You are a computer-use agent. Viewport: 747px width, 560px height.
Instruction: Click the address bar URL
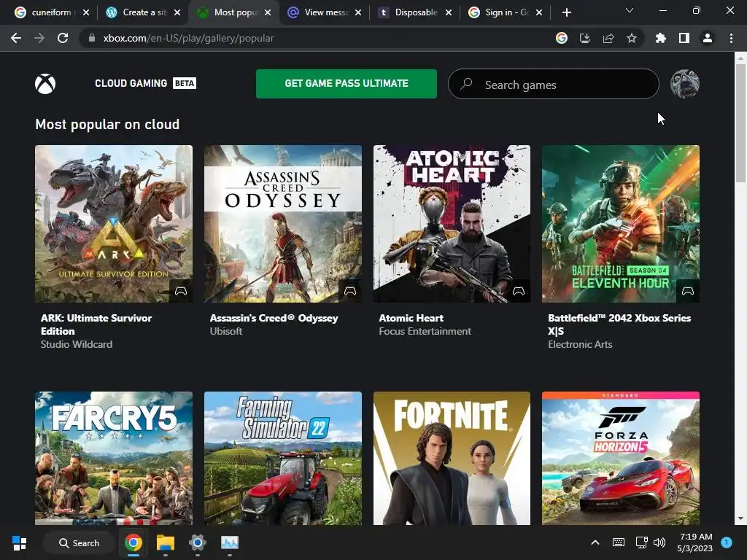188,38
